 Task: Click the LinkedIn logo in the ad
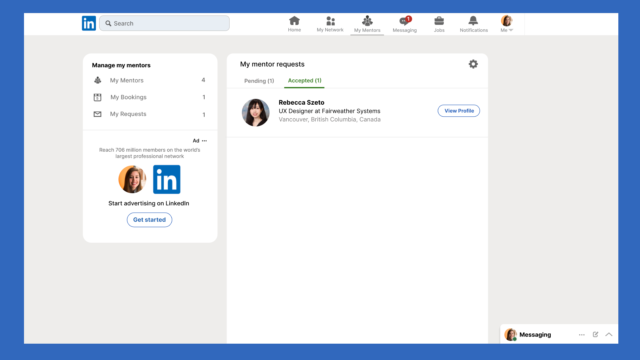point(167,179)
